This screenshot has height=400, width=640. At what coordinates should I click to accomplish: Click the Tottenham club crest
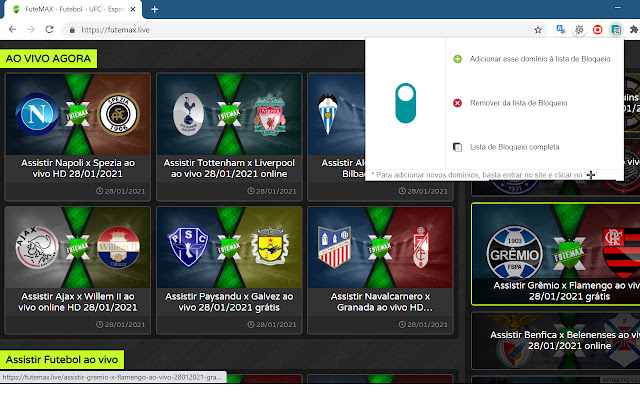pos(188,114)
